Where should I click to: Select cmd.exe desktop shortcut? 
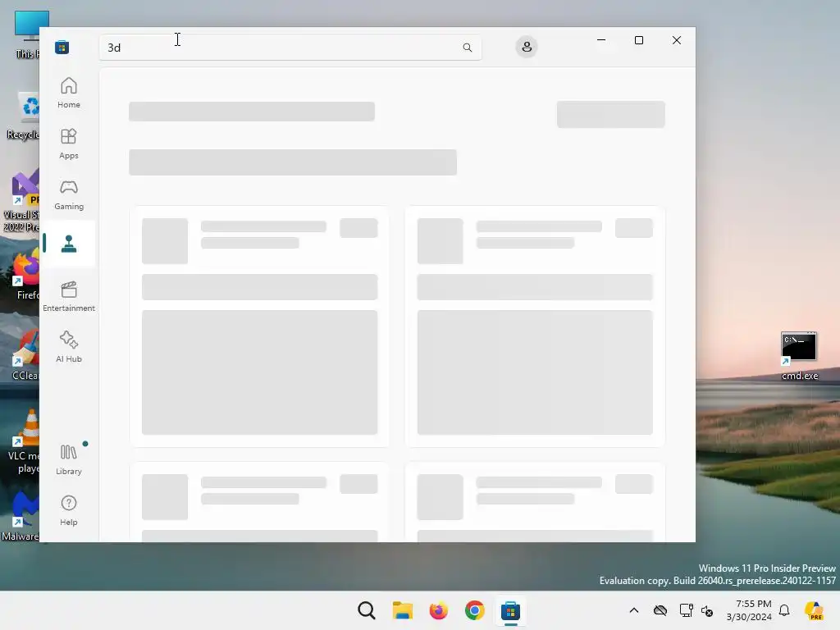pyautogui.click(x=799, y=356)
